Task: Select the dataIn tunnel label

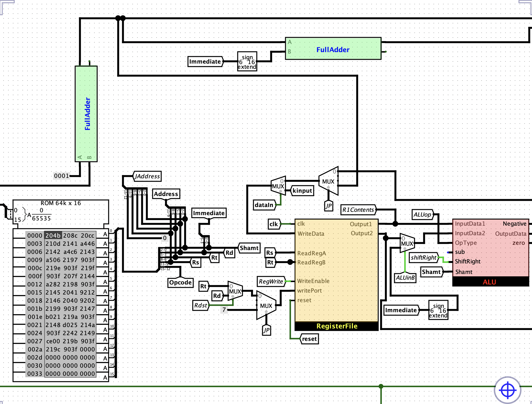Action: tap(264, 205)
